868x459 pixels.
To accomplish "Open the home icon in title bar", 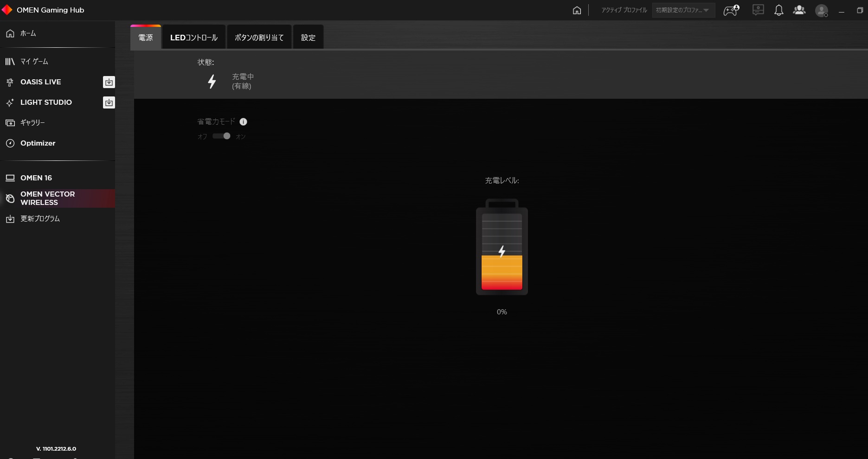I will (577, 10).
